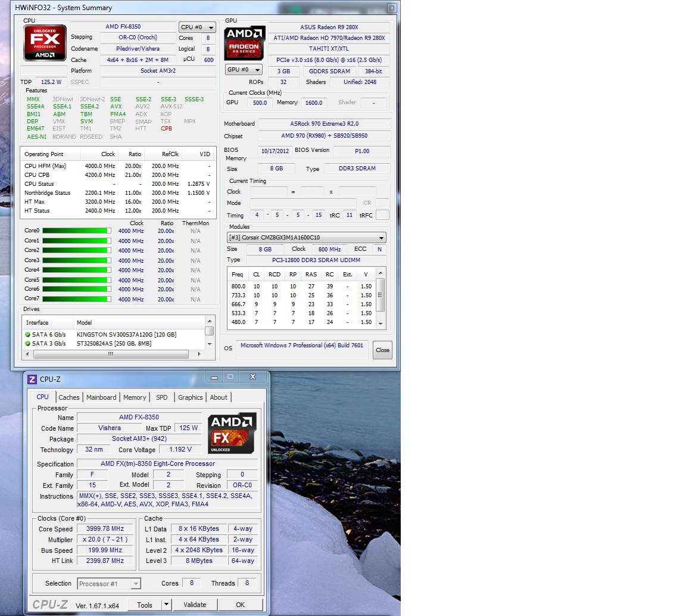
Task: Click the green status icon for SATA 6 Gb/s
Action: (x=27, y=334)
